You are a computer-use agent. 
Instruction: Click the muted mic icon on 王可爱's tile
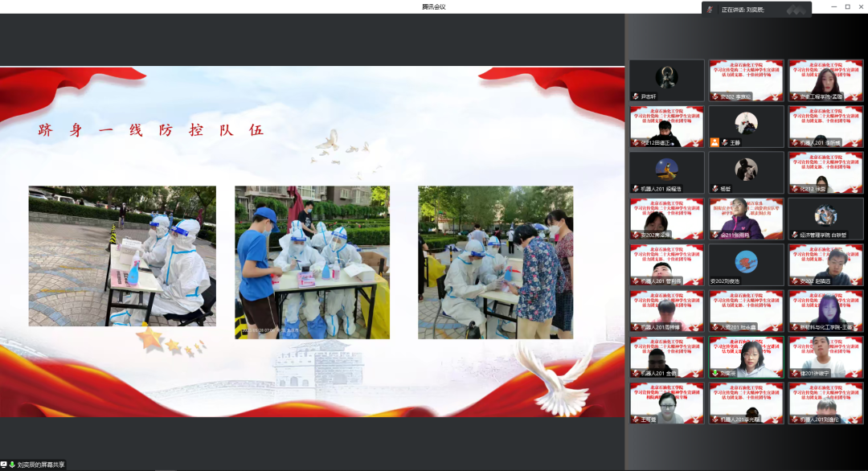[635, 420]
